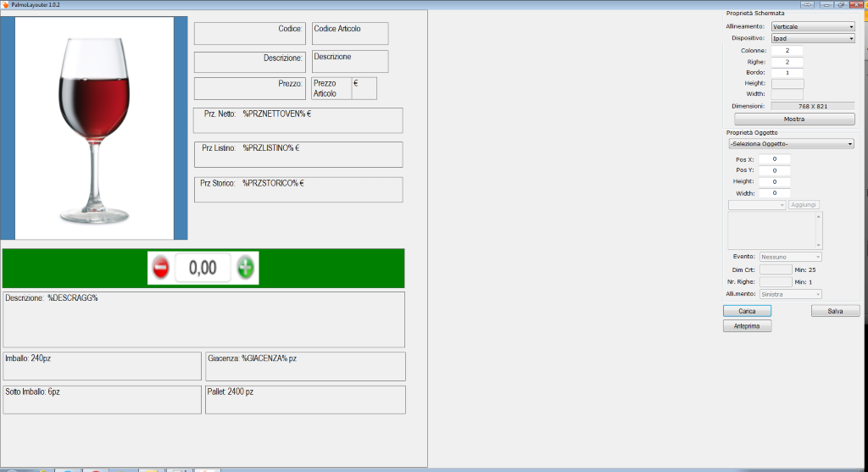
Task: Click the Salva button
Action: [835, 311]
